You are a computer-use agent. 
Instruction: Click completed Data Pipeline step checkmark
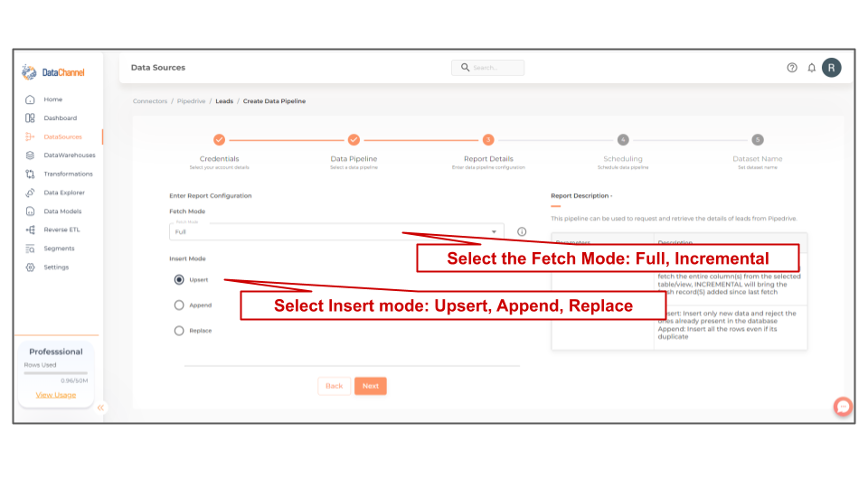(354, 140)
